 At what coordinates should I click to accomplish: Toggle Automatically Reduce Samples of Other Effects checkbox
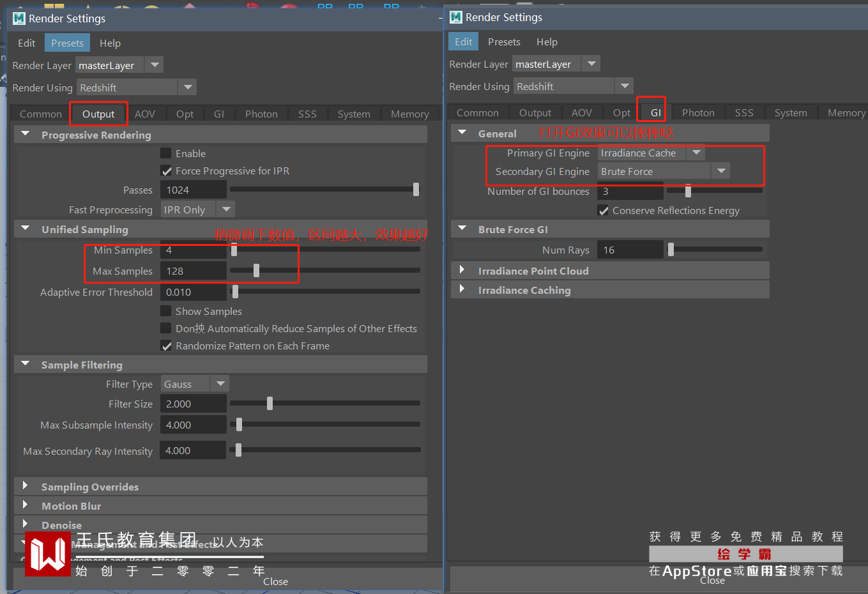click(166, 328)
